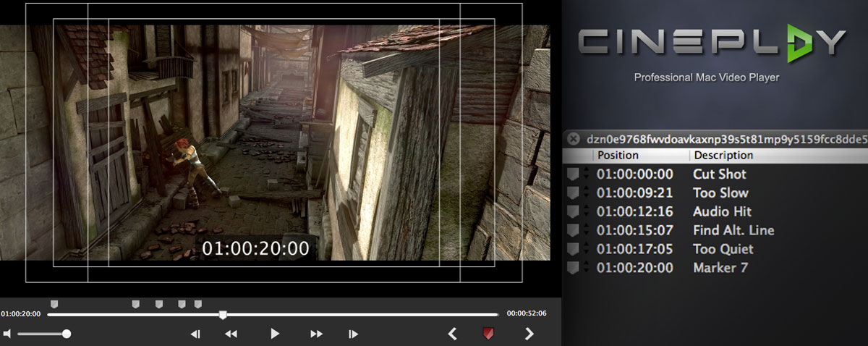Step back one frame

[195, 334]
